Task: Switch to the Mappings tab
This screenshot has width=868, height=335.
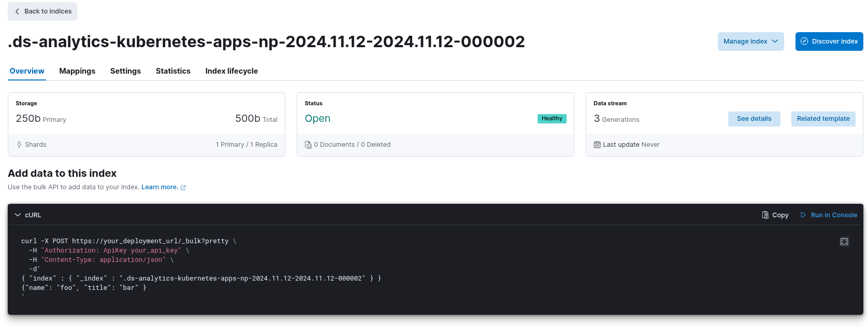Action: (77, 71)
